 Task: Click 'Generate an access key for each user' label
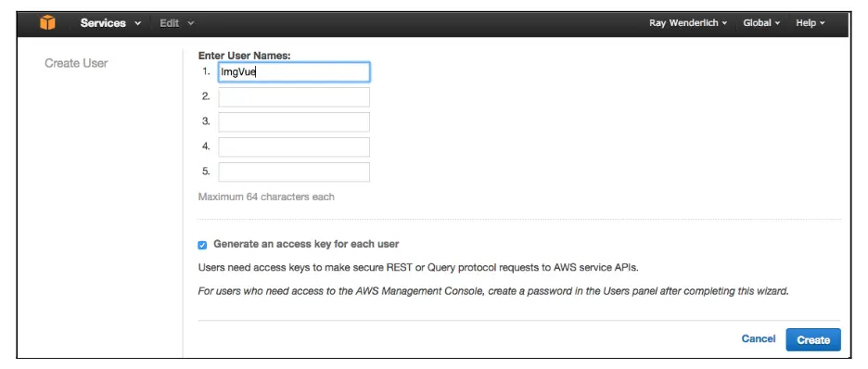tap(306, 244)
